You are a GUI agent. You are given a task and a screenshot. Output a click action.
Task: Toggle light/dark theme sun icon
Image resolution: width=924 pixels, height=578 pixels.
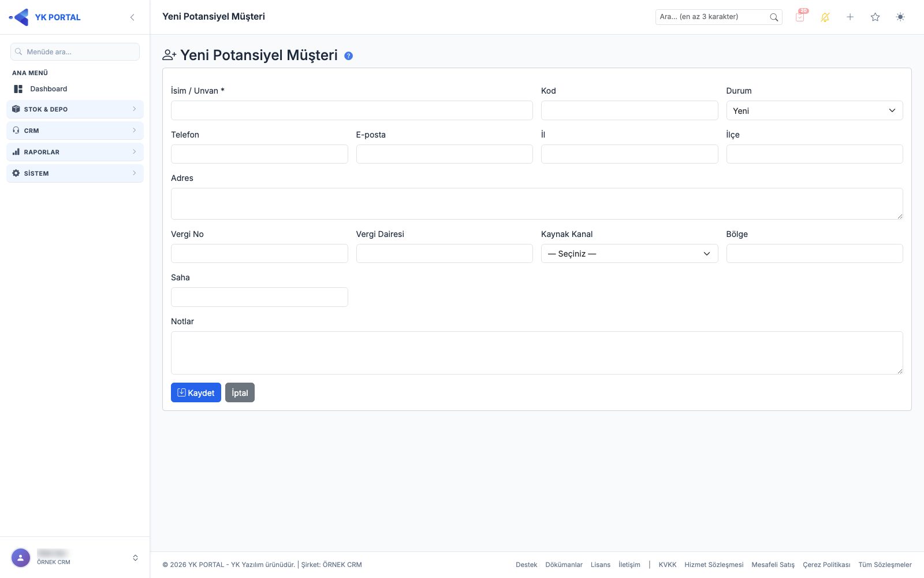pos(900,17)
